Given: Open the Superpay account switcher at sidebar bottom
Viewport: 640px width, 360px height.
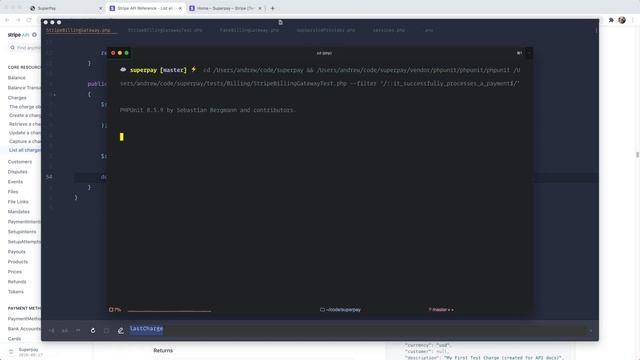Looking at the screenshot, I should 25,352.
